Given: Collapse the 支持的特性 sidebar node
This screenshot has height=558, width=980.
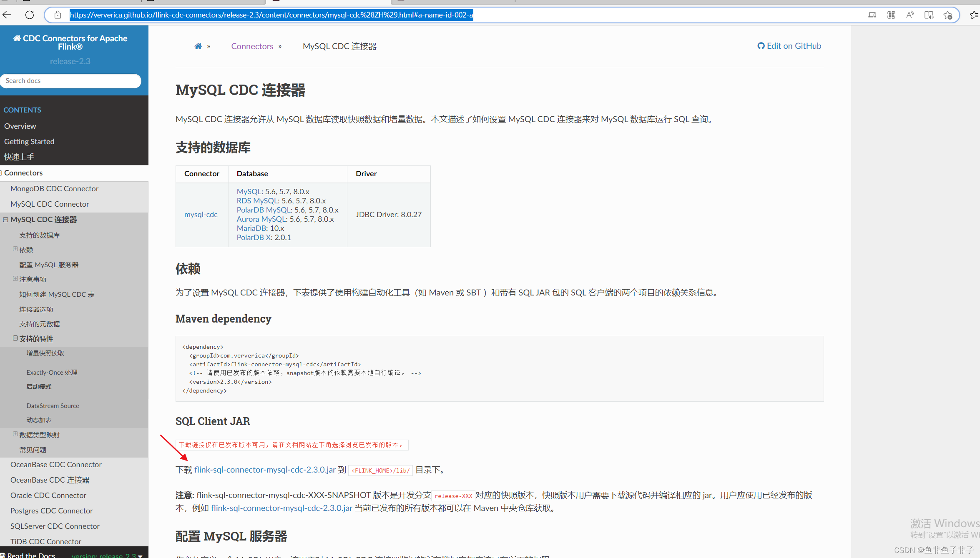Looking at the screenshot, I should 15,338.
